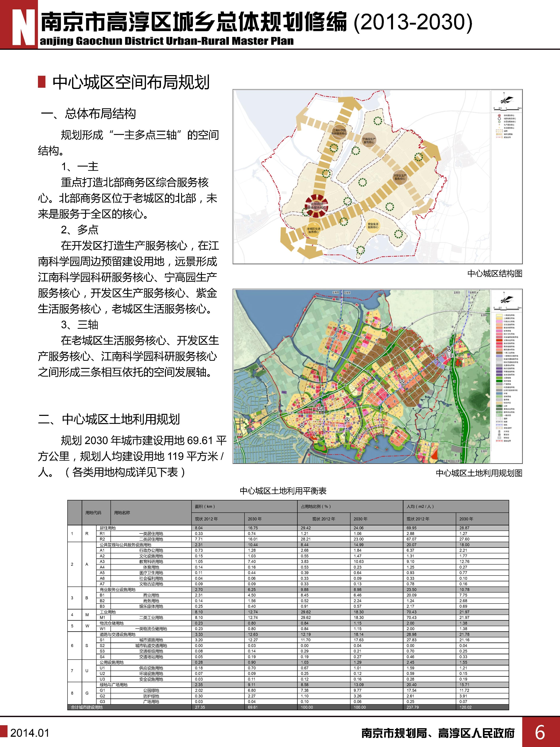Click the S2 row label 城市轨道交通用地

(x=151, y=645)
